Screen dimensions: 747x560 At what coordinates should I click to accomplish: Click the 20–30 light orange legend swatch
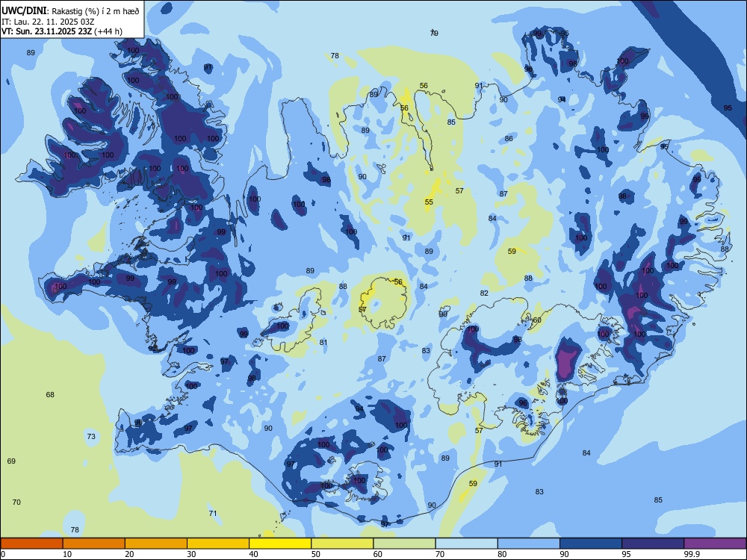tap(156, 544)
